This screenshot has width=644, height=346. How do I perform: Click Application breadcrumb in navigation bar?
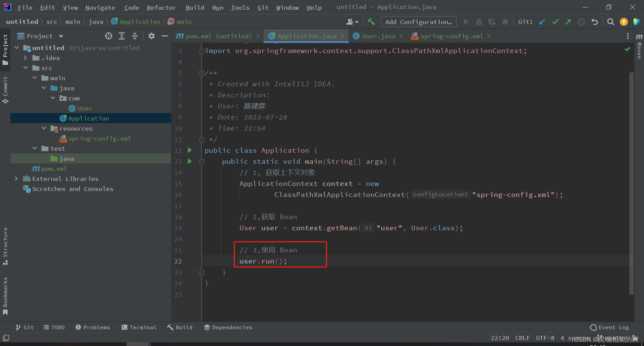tap(136, 22)
